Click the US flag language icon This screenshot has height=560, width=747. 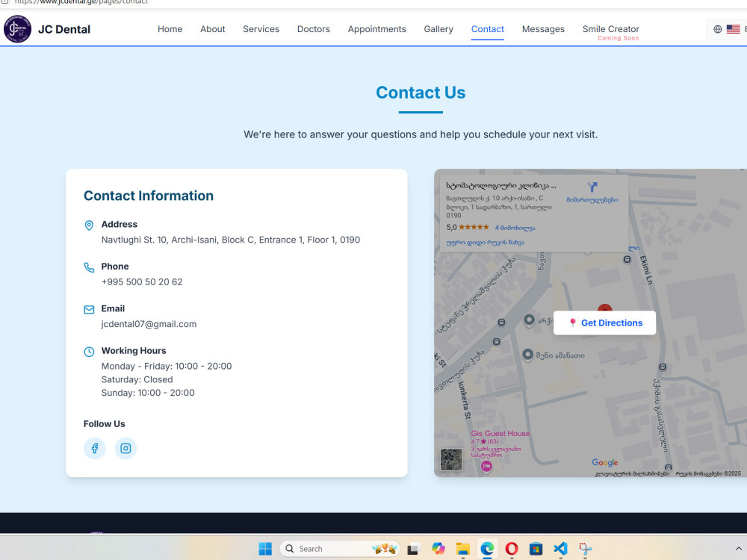pos(734,29)
